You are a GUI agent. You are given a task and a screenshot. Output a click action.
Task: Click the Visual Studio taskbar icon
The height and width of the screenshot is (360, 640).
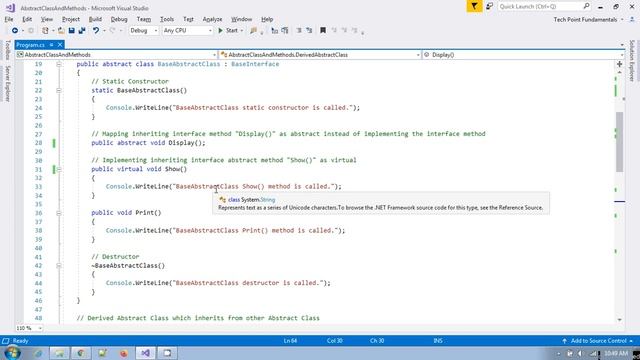click(145, 353)
